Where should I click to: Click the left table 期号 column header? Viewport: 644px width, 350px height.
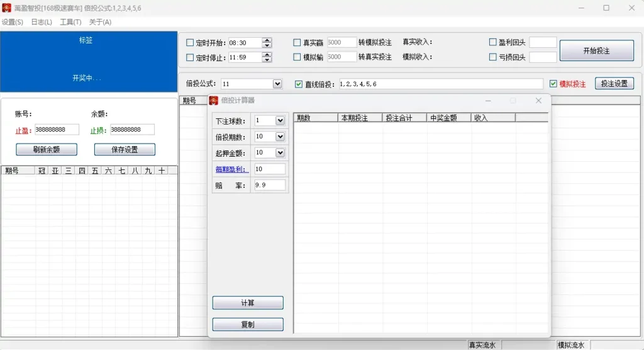point(18,171)
